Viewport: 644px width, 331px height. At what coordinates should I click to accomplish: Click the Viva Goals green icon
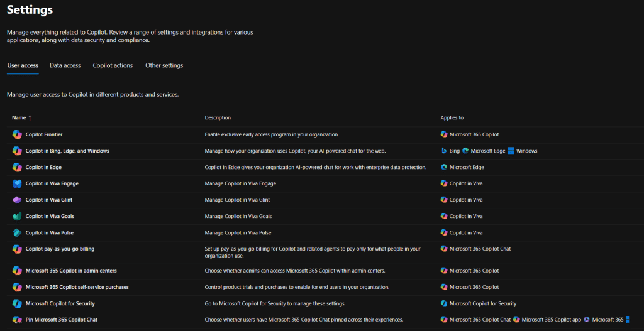tap(17, 216)
